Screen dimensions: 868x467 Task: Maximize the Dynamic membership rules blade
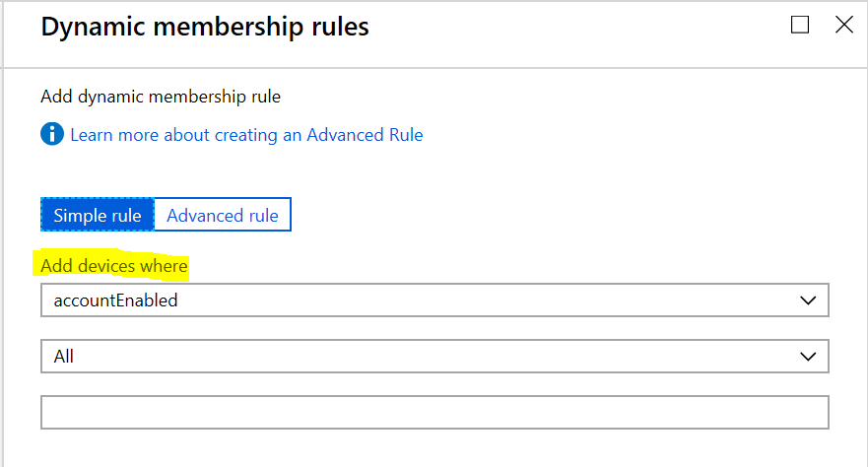click(800, 25)
